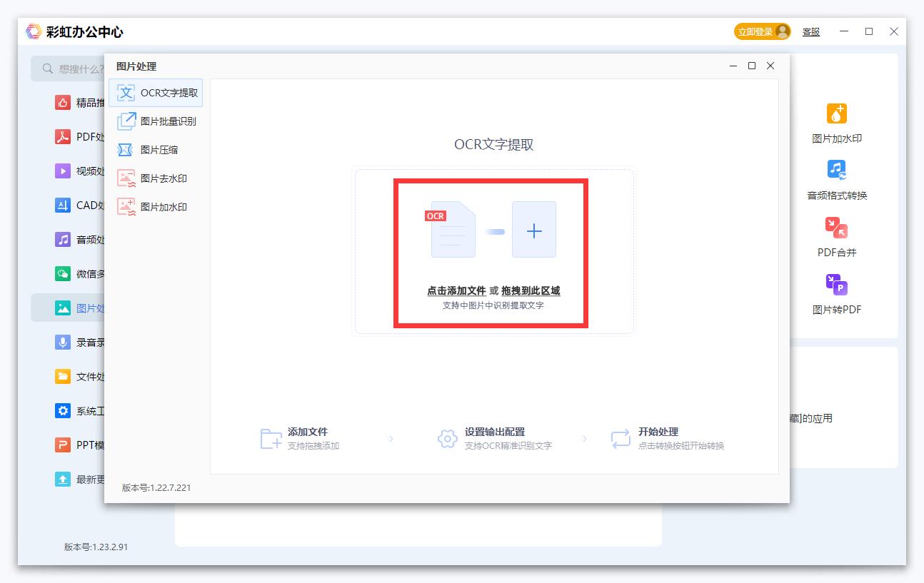Select 图片处理 icon in main sidebar
This screenshot has width=924, height=583.
tap(63, 308)
